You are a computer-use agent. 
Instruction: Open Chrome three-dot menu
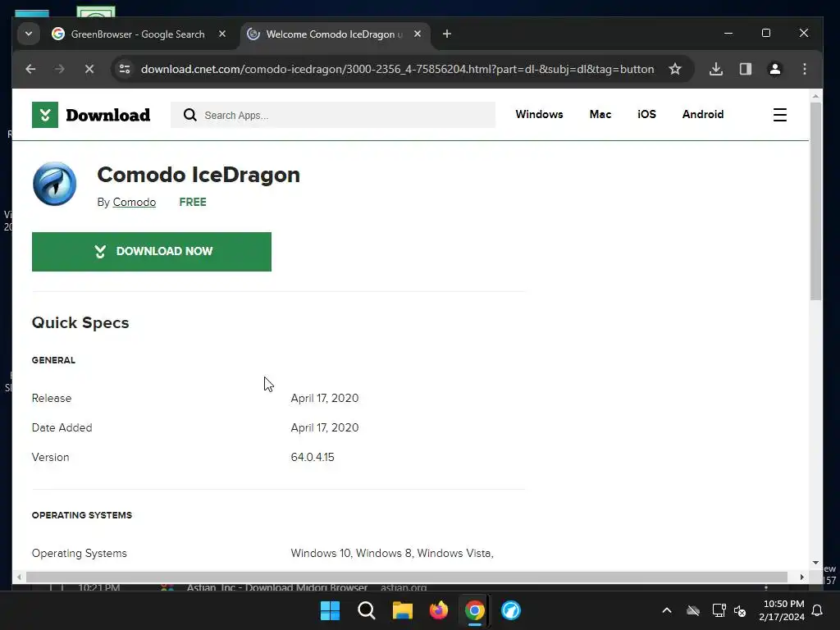click(804, 69)
